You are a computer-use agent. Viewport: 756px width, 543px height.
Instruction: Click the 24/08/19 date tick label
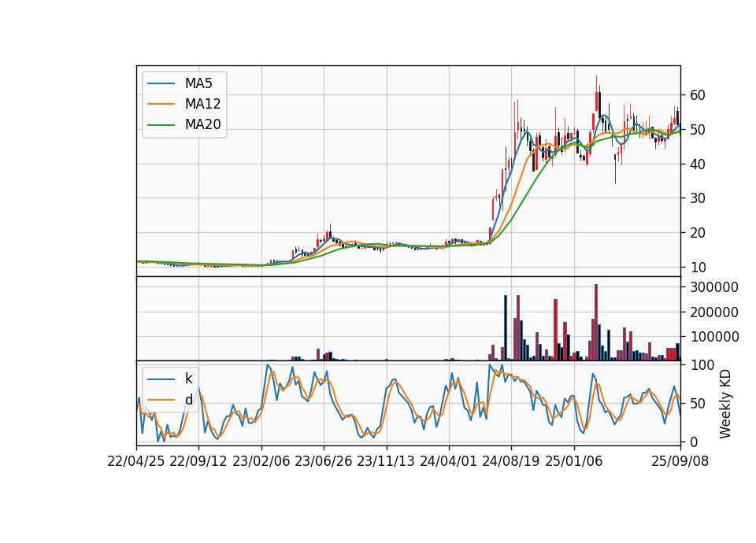point(511,461)
